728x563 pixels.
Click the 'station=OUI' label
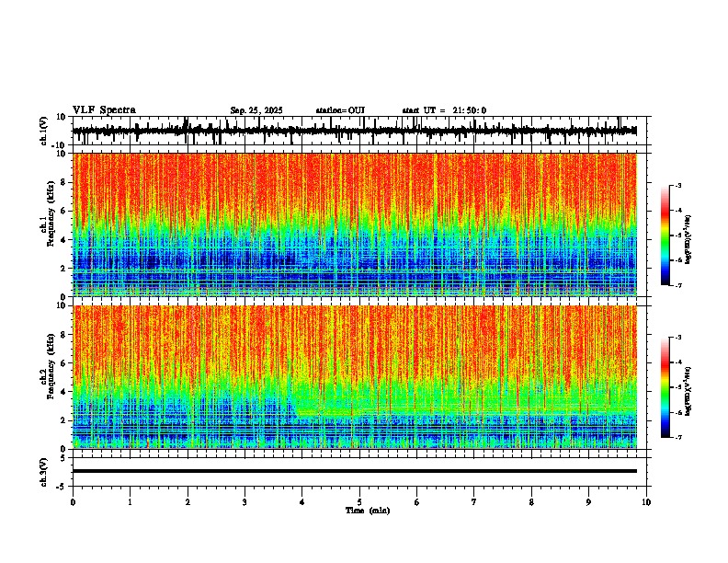pyautogui.click(x=340, y=110)
